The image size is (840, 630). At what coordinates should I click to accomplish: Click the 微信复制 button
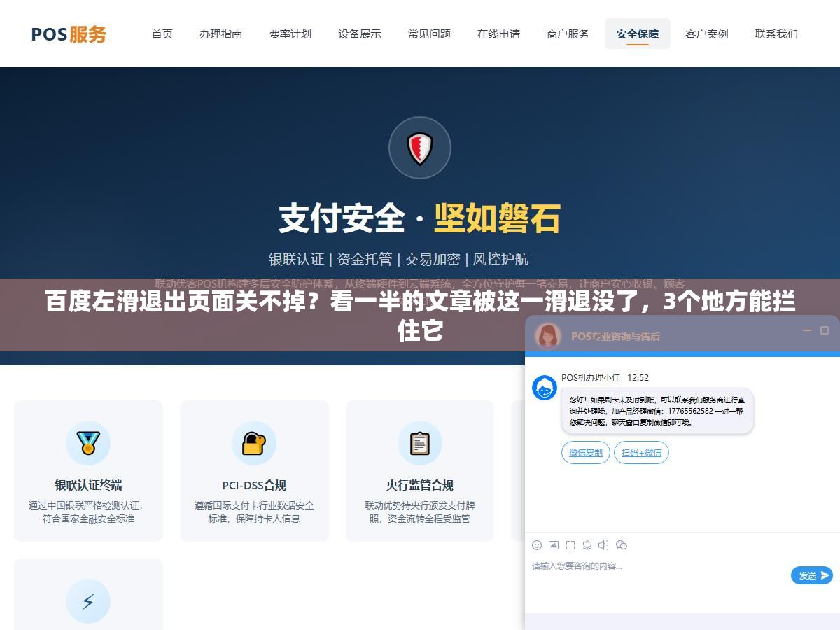click(586, 453)
